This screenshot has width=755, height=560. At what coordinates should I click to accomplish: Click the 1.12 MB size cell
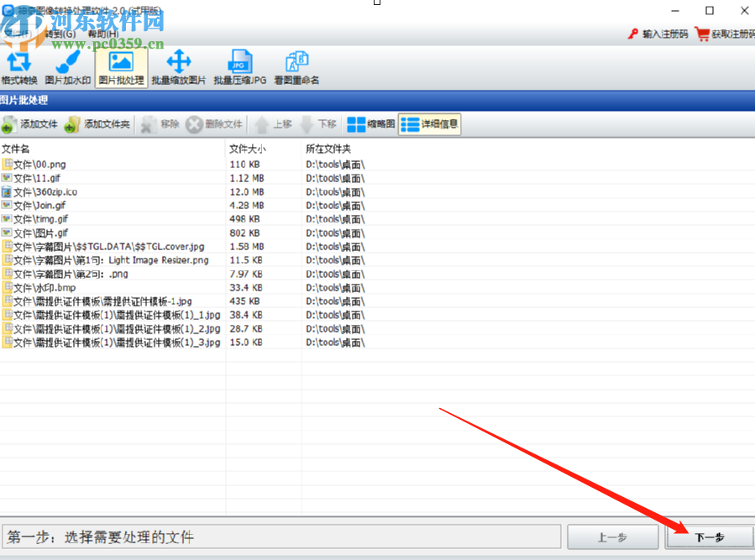click(x=247, y=178)
